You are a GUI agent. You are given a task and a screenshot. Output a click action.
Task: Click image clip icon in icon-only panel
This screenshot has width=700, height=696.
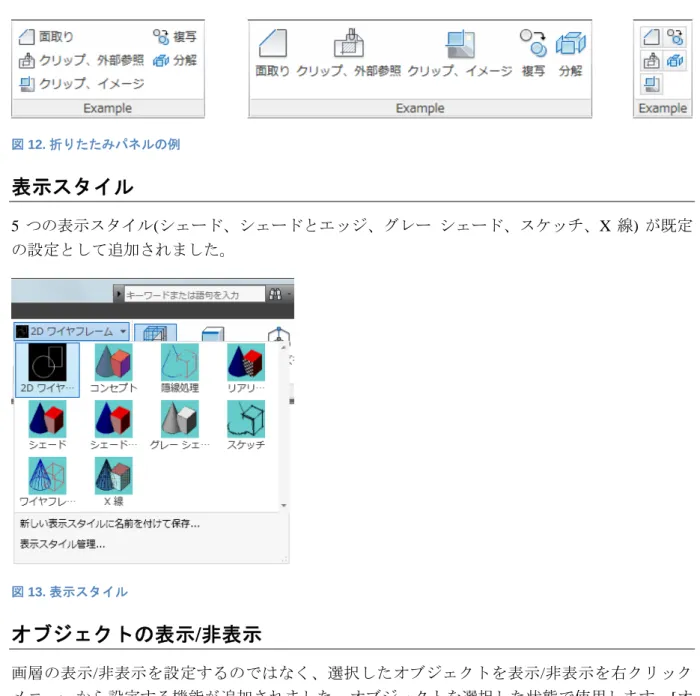click(x=651, y=84)
